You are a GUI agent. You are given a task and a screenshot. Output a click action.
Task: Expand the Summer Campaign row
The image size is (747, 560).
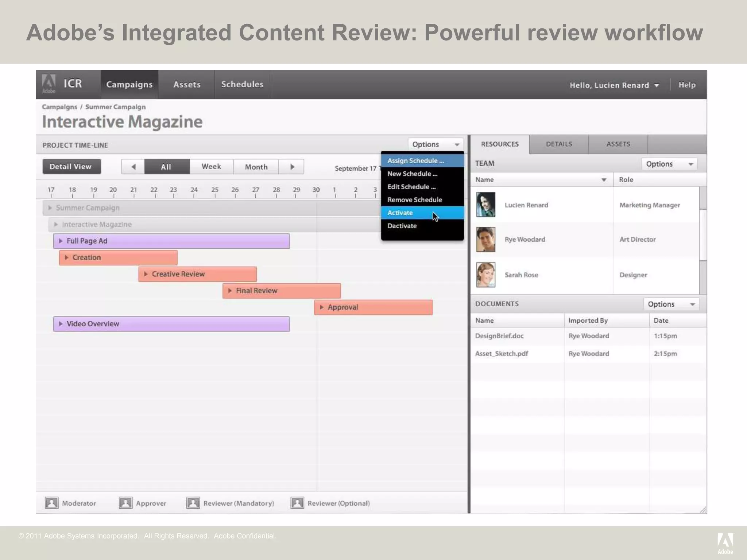tap(50, 208)
